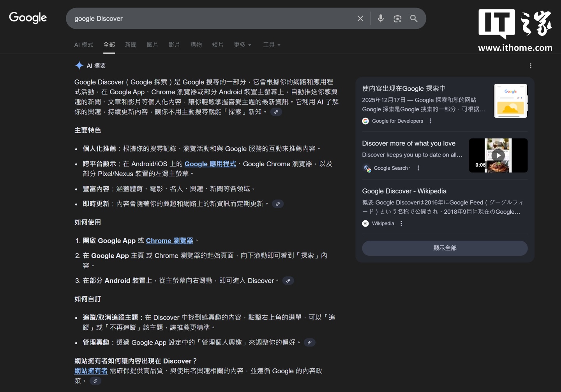The image size is (561, 392).
Task: Click the Google for Developers favicon
Action: (365, 121)
